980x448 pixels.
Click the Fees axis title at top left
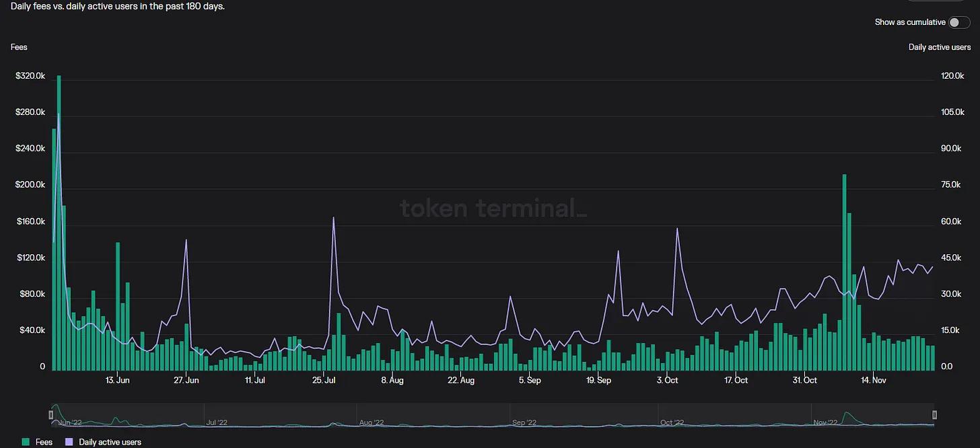coord(19,47)
